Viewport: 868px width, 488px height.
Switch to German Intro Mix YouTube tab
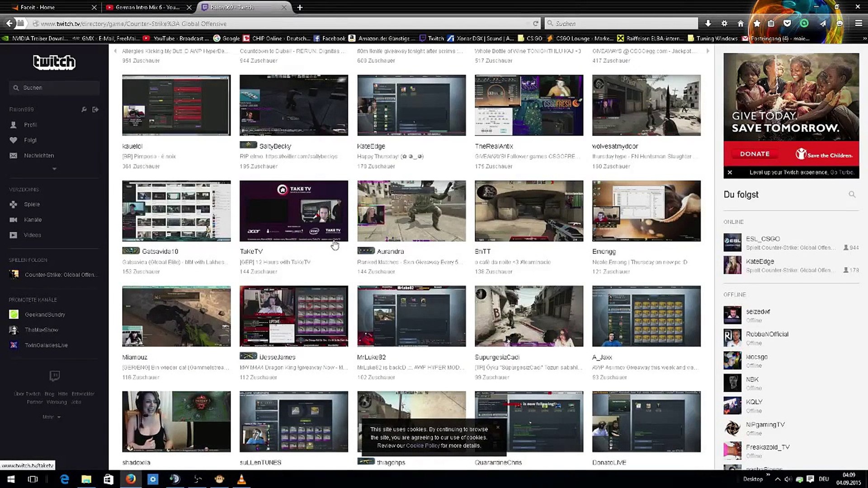click(x=148, y=7)
